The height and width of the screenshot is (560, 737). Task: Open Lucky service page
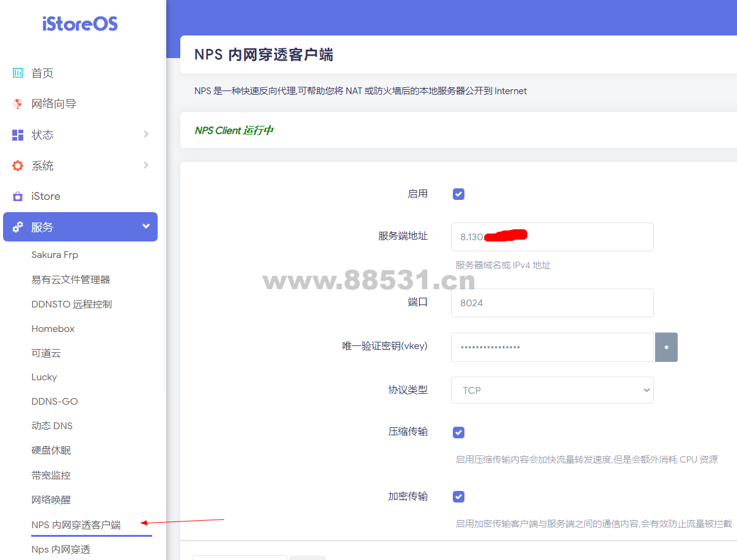pos(44,377)
